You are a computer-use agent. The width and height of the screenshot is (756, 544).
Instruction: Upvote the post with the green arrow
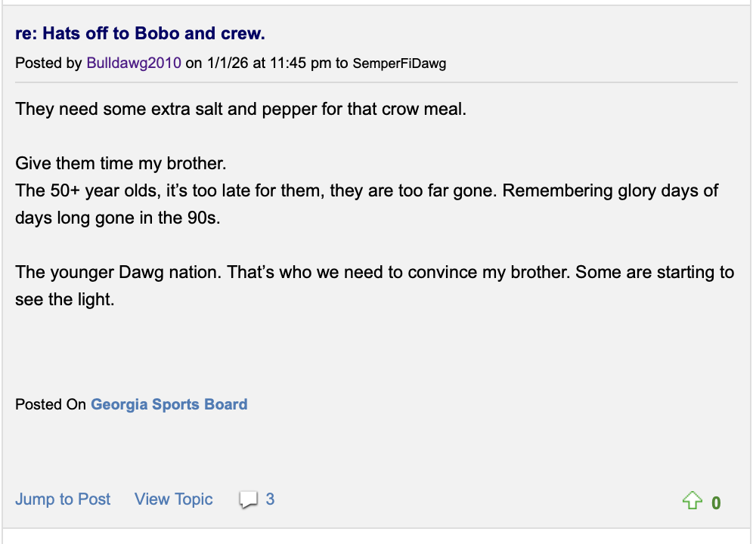[692, 501]
